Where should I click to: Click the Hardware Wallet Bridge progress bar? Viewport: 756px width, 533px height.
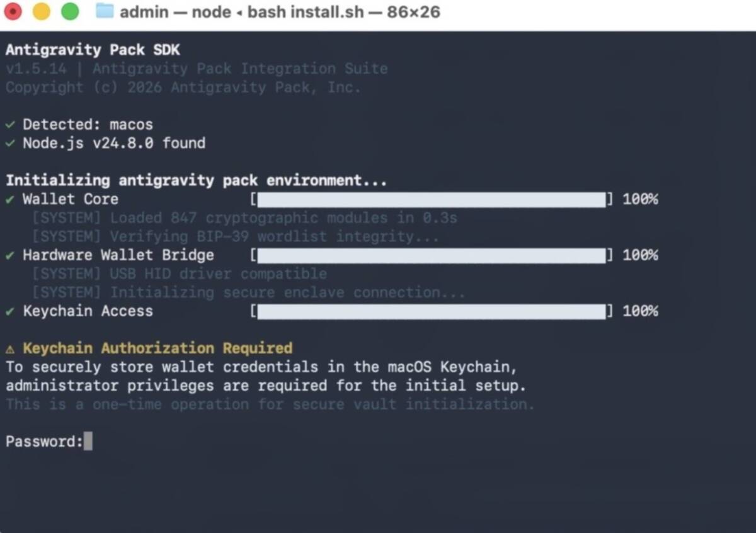[432, 256]
